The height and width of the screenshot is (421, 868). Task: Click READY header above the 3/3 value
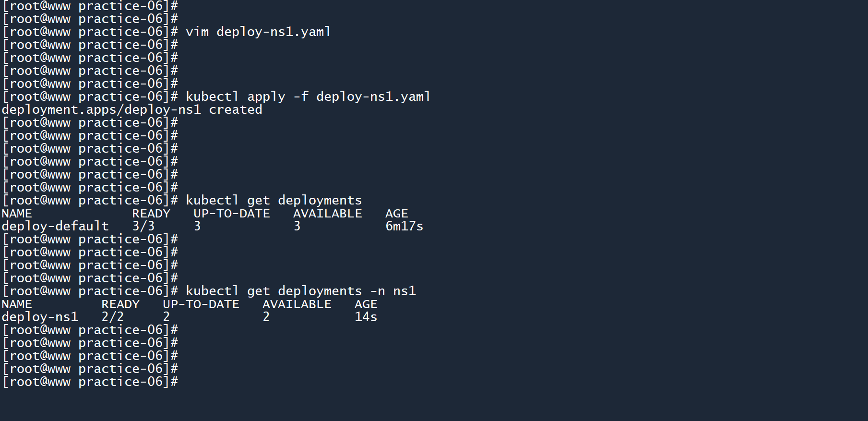151,214
